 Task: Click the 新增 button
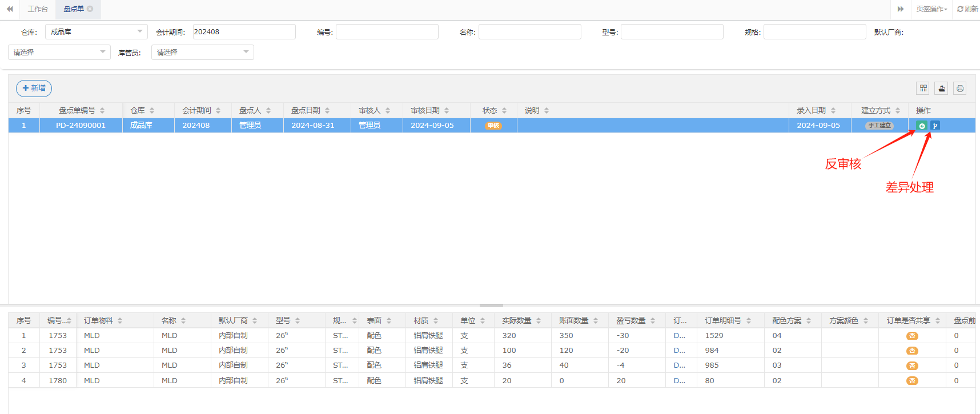point(34,88)
